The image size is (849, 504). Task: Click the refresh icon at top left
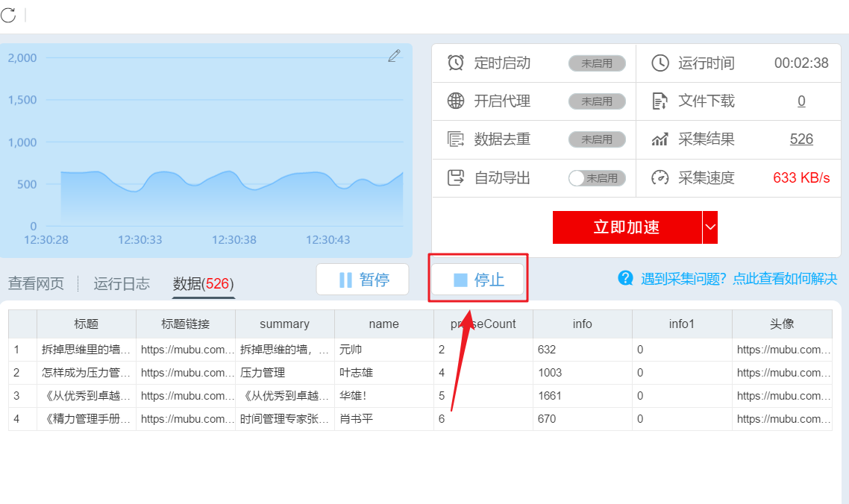tap(8, 15)
